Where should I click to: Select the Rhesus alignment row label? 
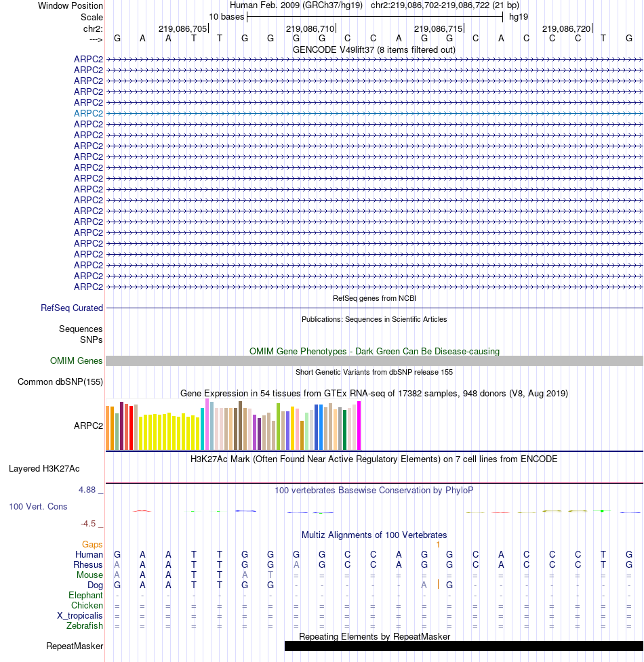(88, 564)
